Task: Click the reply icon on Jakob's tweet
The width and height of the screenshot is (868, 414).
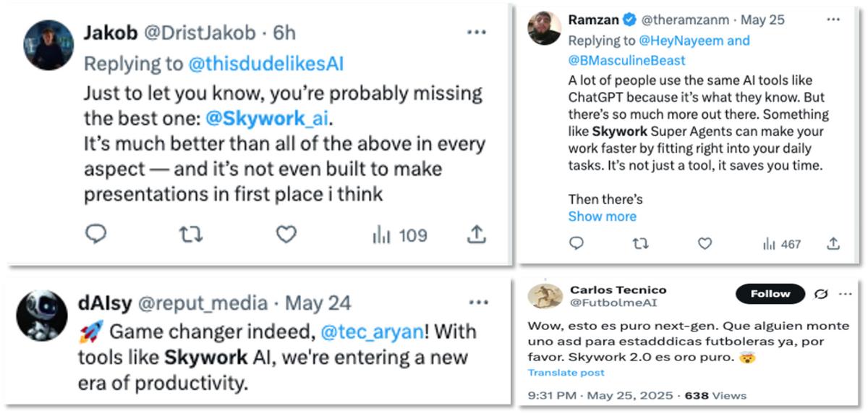Action: tap(96, 235)
